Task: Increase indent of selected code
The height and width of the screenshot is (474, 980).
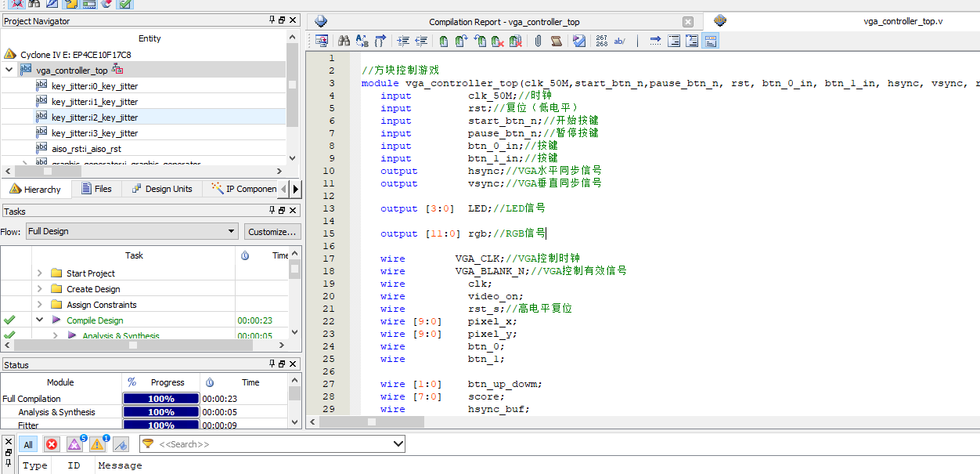Action: tap(403, 41)
